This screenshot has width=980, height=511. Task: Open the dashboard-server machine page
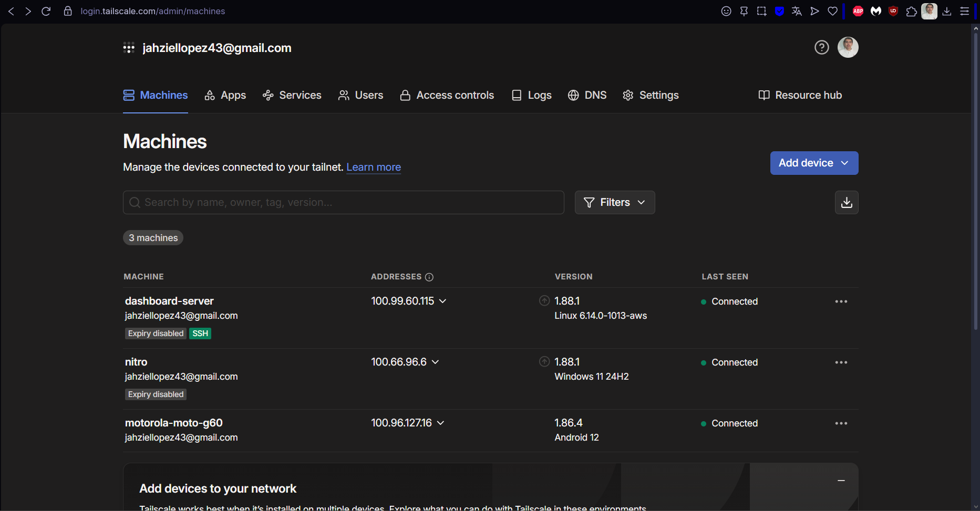tap(169, 301)
